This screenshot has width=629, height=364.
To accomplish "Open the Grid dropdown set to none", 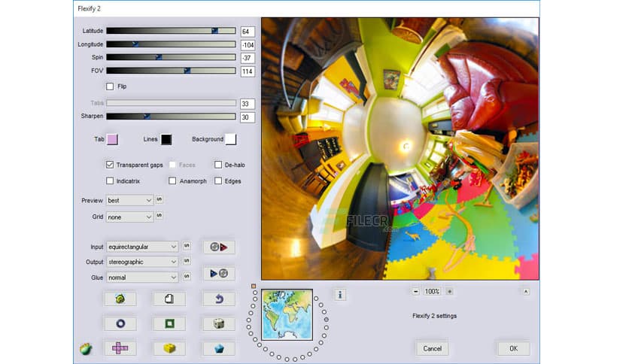I will [x=129, y=217].
